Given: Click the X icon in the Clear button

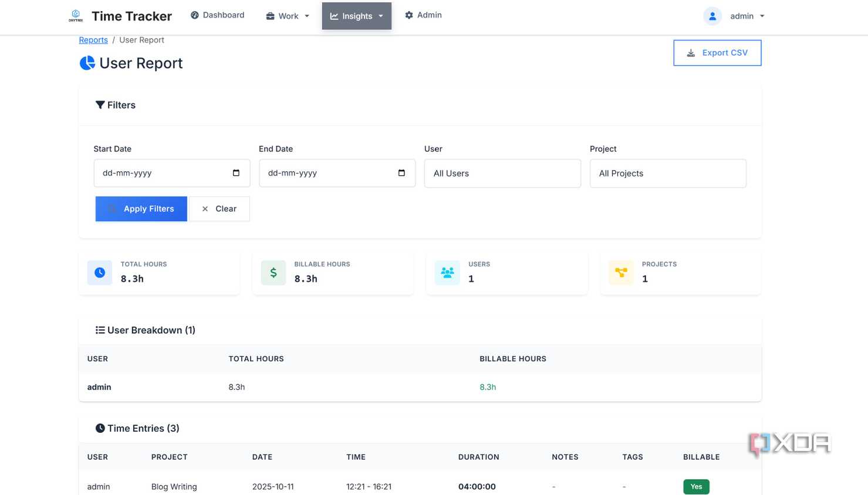Looking at the screenshot, I should 205,209.
